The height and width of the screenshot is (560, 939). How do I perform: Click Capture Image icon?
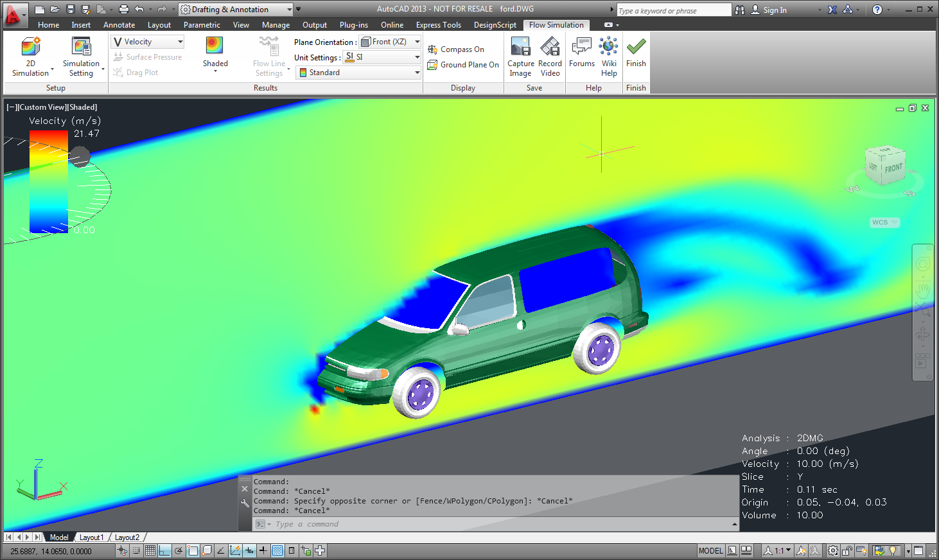tap(520, 47)
